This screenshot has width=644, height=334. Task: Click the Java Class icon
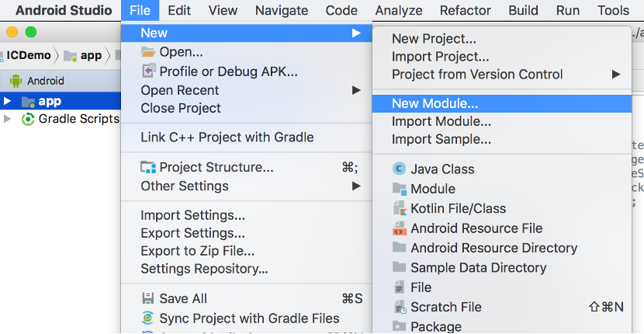click(400, 169)
